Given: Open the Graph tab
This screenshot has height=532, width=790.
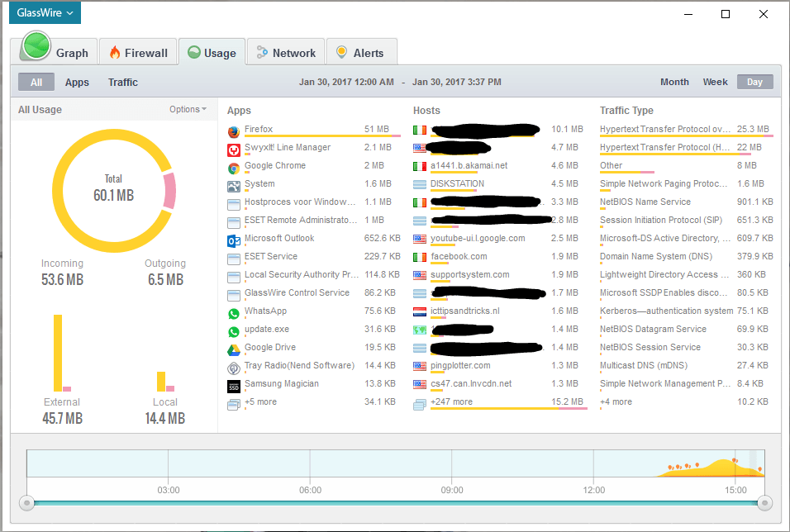Looking at the screenshot, I should (55, 52).
